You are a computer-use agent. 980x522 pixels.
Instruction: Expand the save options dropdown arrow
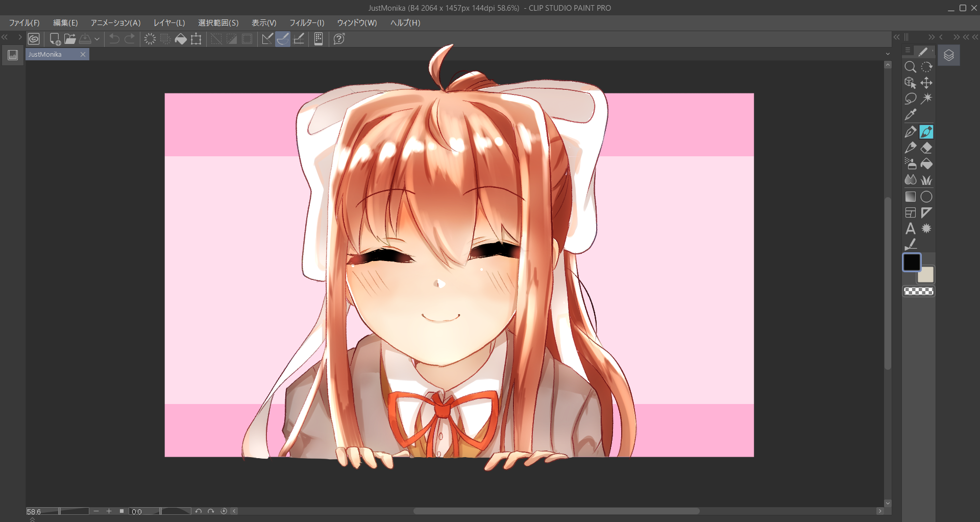[x=97, y=39]
